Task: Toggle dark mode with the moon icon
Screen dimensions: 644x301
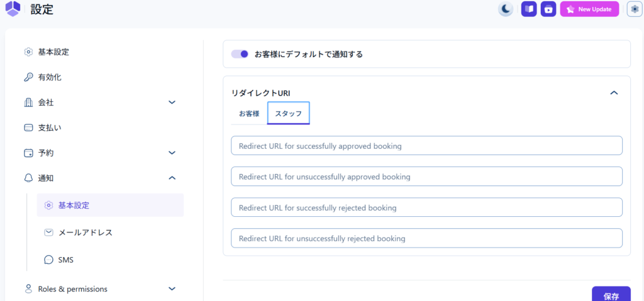Action: [506, 9]
